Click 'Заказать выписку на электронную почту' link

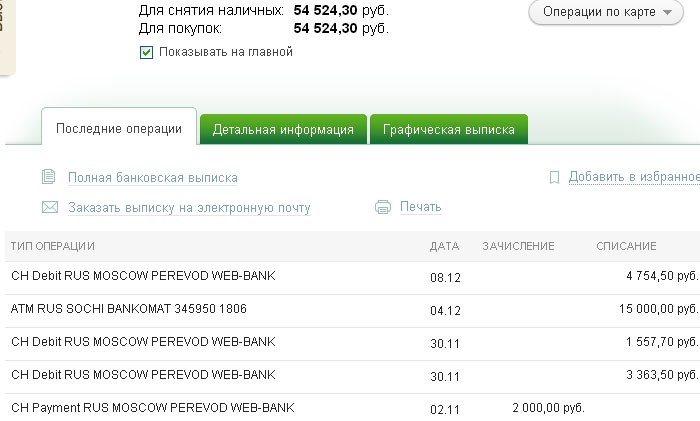point(189,208)
